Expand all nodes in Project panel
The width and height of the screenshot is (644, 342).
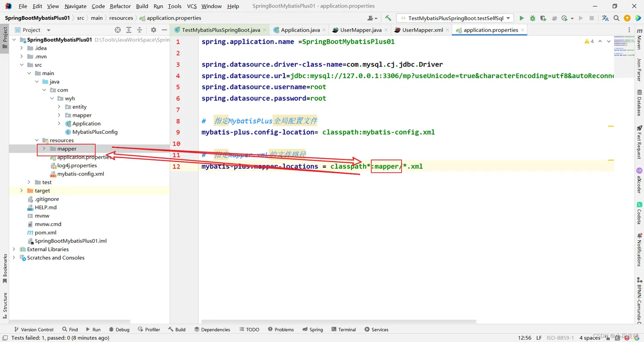(x=129, y=30)
